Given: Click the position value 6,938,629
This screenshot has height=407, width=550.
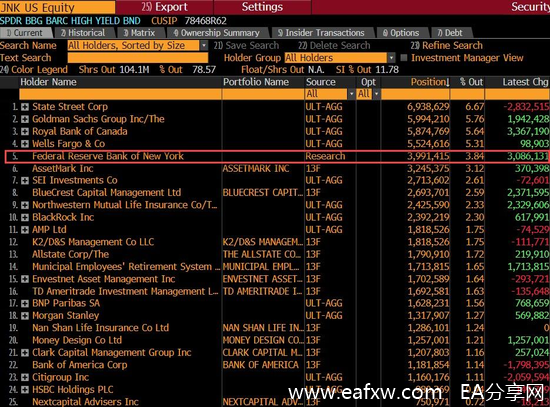Looking at the screenshot, I should (428, 107).
